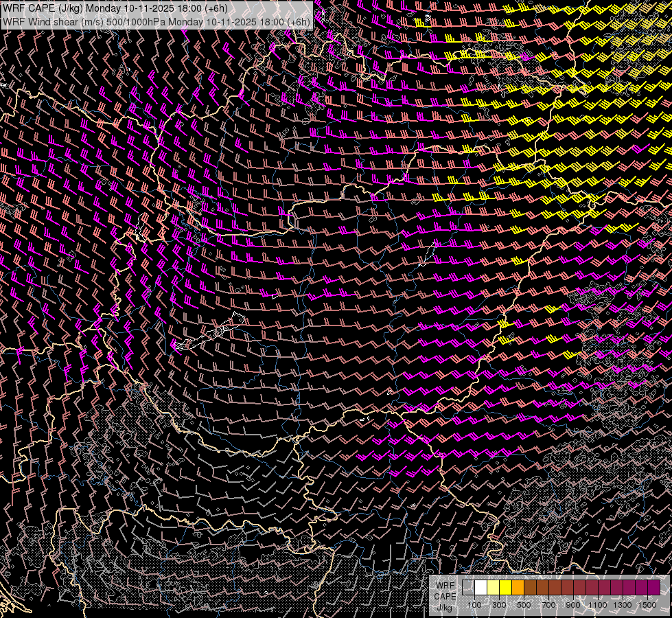672x618 pixels.
Task: Click the 100 legend value label
Action: pyautogui.click(x=474, y=605)
